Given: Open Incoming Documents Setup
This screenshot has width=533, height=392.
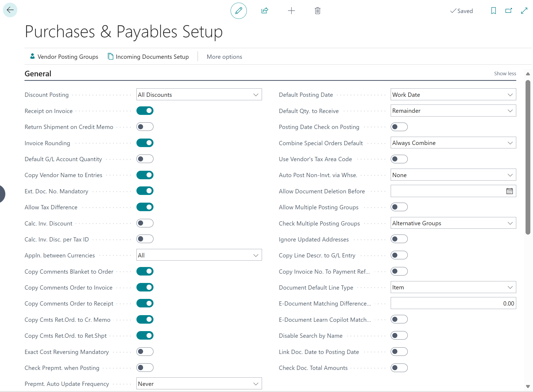Looking at the screenshot, I should click(148, 57).
